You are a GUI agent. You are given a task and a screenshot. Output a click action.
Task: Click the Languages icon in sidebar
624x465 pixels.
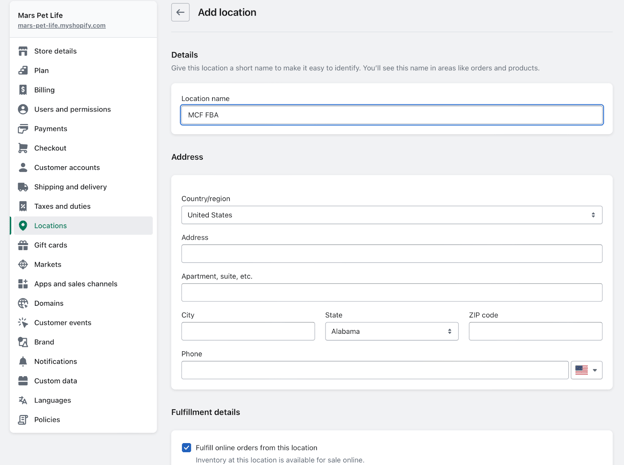[x=23, y=400]
